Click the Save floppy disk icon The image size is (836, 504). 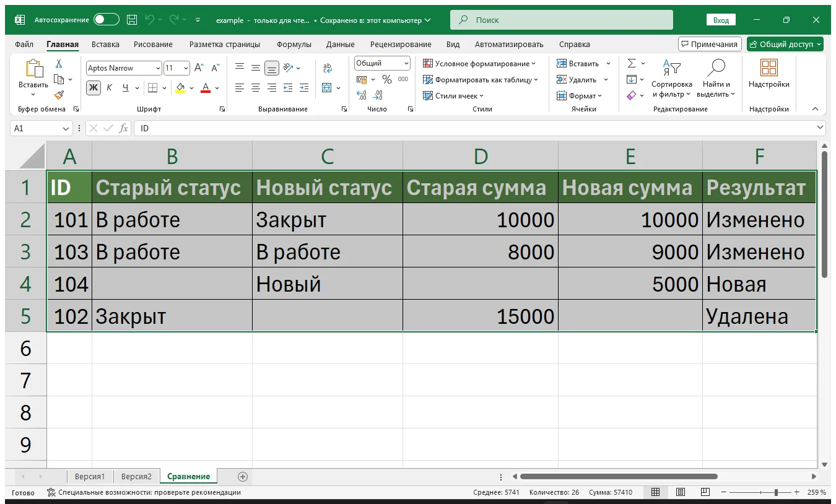click(x=132, y=20)
